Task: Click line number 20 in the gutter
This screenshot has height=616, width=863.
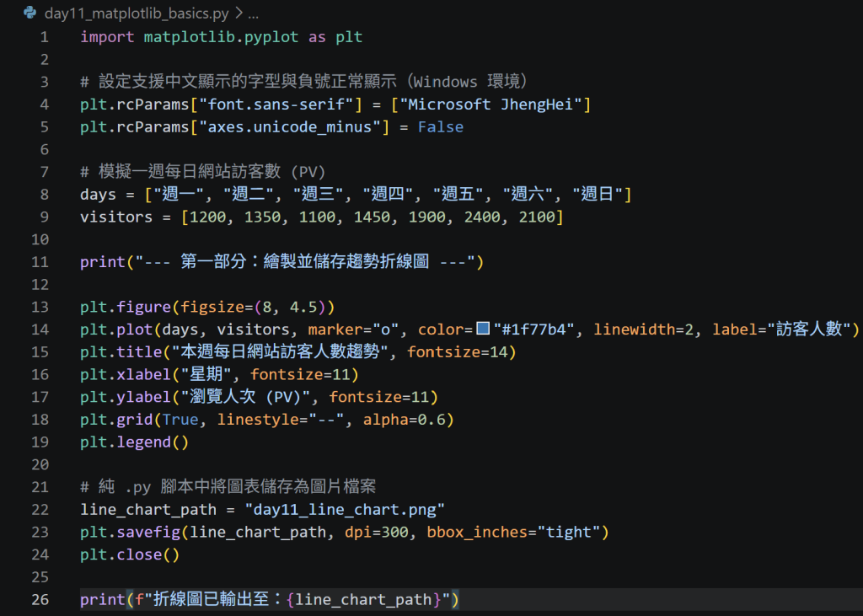Action: click(40, 464)
